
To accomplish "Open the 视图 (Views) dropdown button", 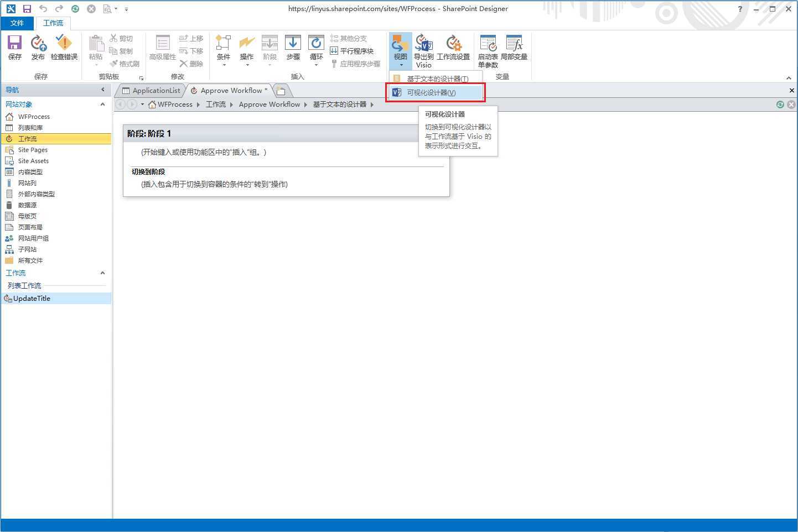I will click(400, 50).
